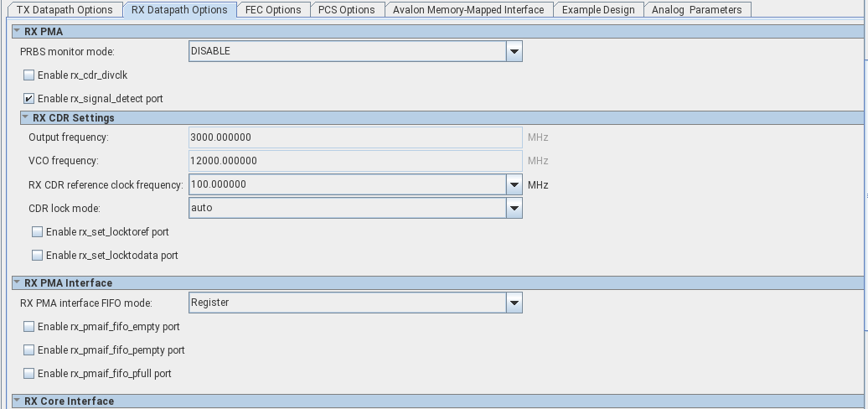Tick Enable rx_pmaif_fifo_pempty port

point(29,350)
